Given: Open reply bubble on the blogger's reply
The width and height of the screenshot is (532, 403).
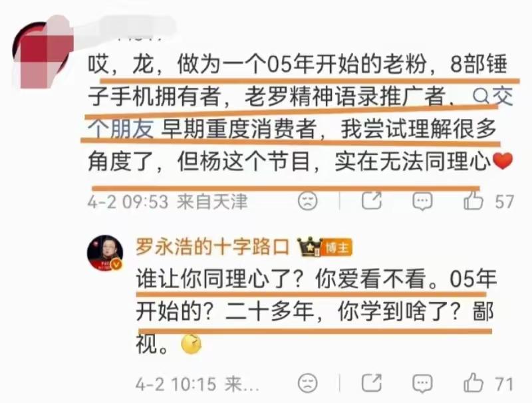Looking at the screenshot, I should [422, 383].
